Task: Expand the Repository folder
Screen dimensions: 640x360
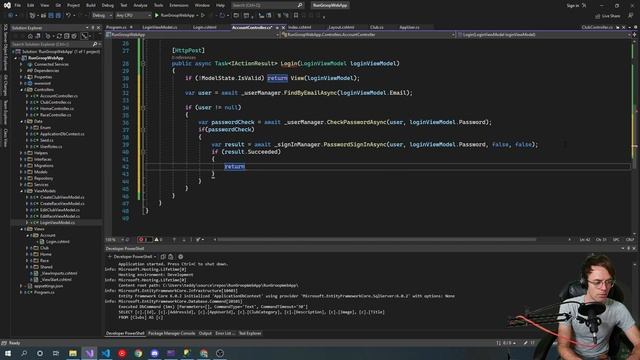Action: pyautogui.click(x=22, y=178)
